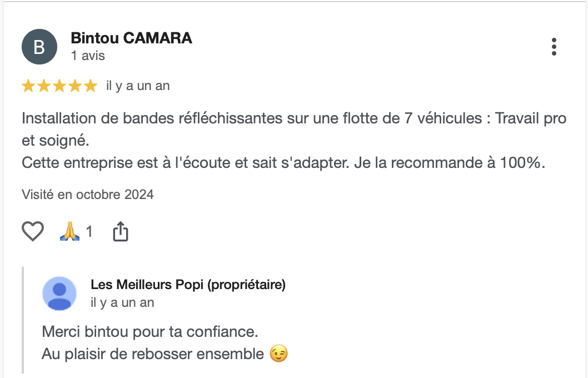Click the "Visité en octobre 2024" text

click(x=88, y=195)
